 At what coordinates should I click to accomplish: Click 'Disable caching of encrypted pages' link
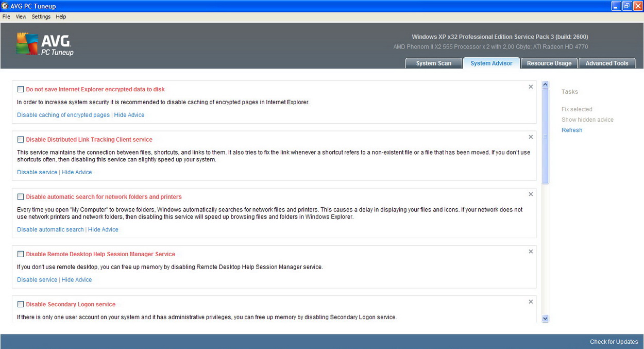coord(63,115)
